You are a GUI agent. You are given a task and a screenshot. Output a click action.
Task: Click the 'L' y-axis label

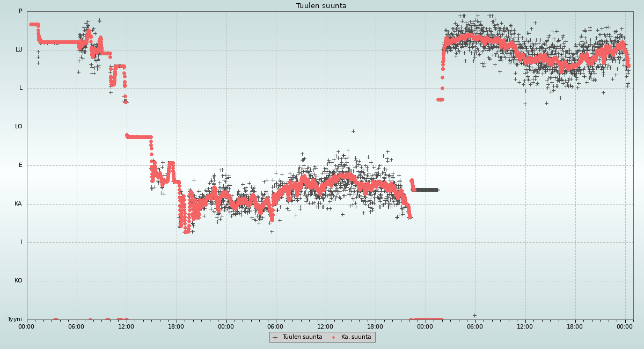point(21,88)
